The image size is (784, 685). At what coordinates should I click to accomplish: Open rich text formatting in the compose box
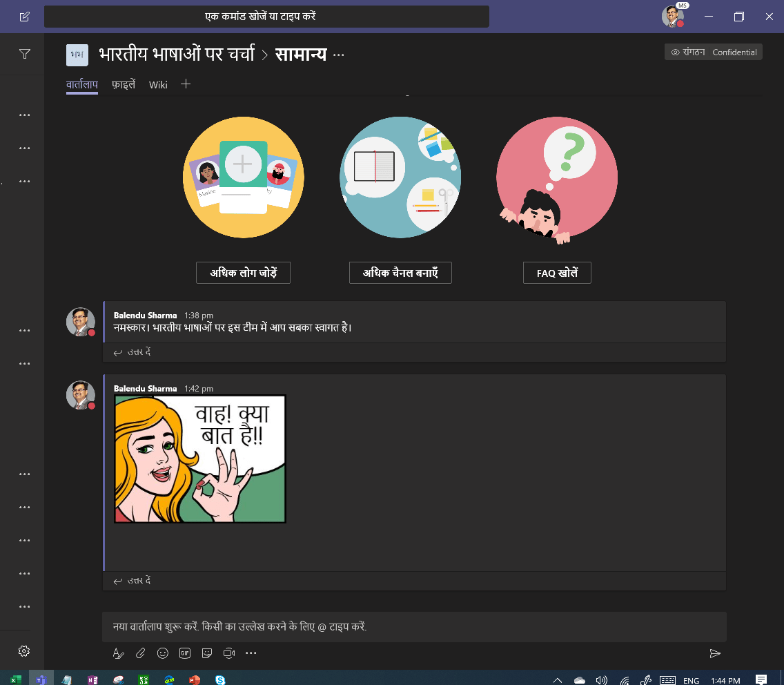tap(118, 653)
